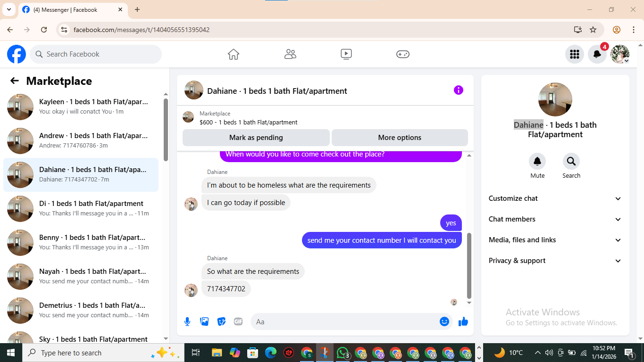Click the conversation list scrollbar
This screenshot has height=362, width=644.
tap(166, 130)
